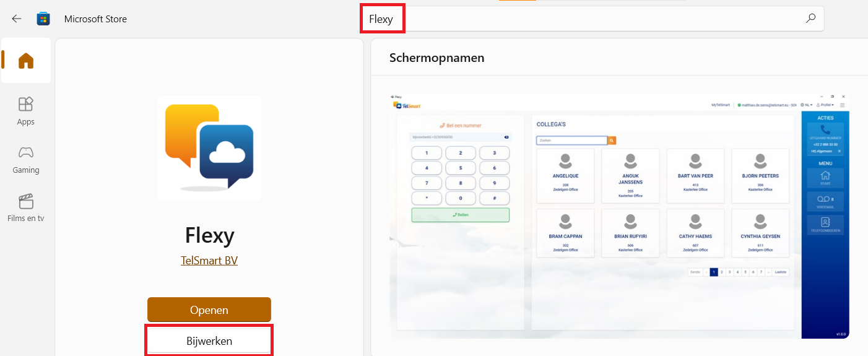868x356 pixels.
Task: Go back with the back arrow
Action: click(17, 19)
